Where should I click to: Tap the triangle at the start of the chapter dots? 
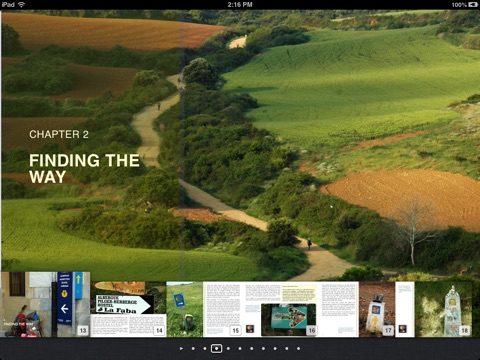point(181,348)
